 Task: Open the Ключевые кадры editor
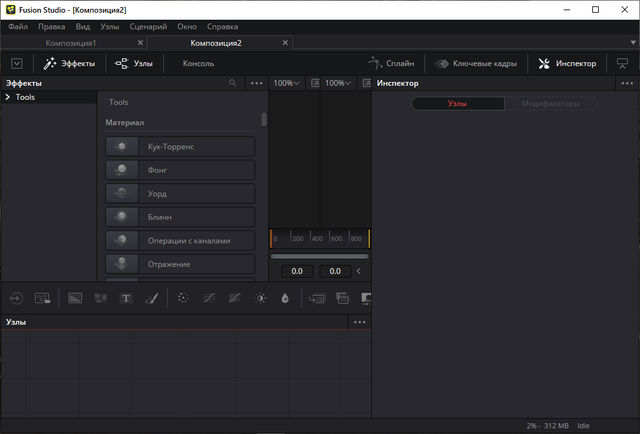pos(478,63)
